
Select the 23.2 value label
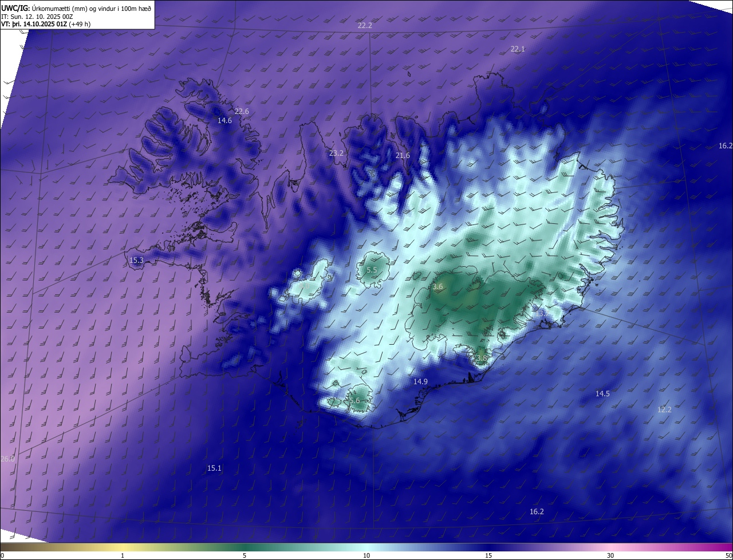[x=336, y=153]
